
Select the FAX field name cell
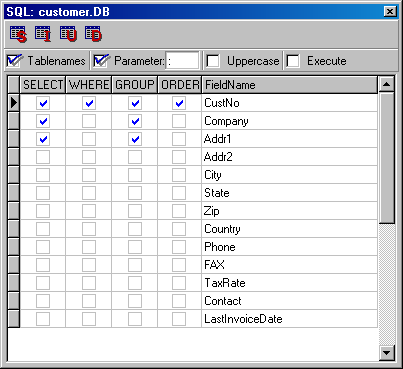290,265
